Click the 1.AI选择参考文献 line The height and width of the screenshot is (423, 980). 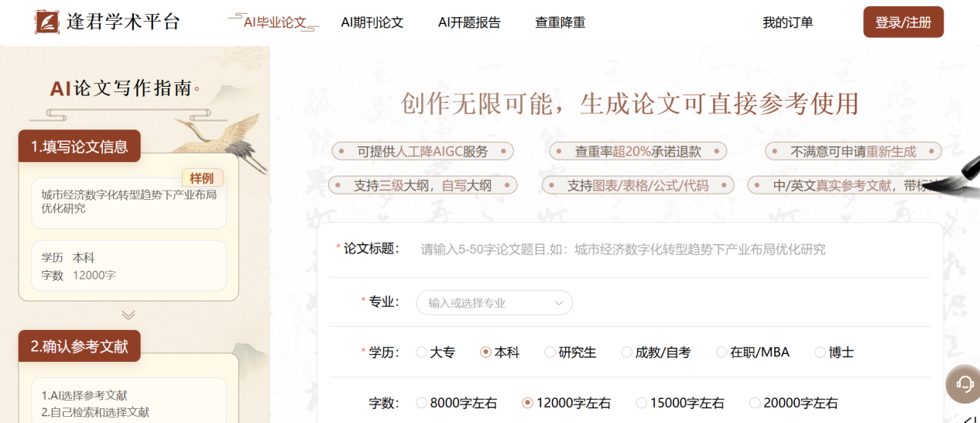tap(84, 395)
